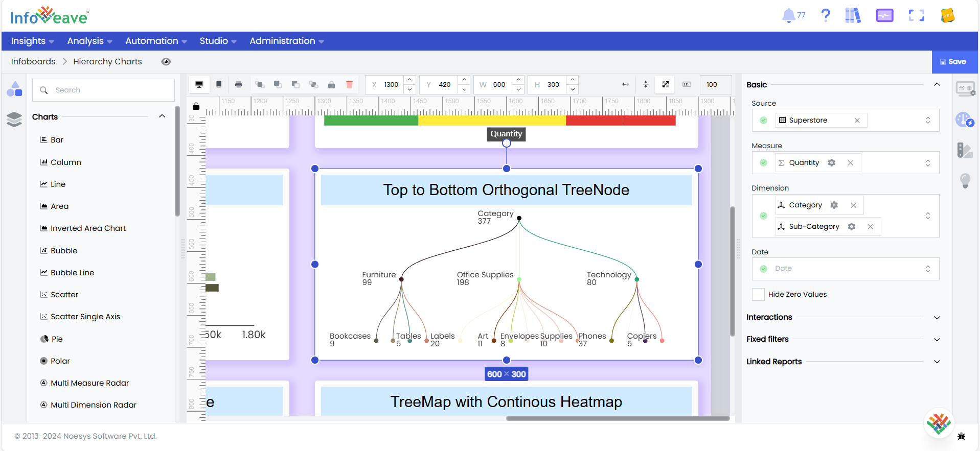
Task: Remove Superstore source with X
Action: [857, 121]
